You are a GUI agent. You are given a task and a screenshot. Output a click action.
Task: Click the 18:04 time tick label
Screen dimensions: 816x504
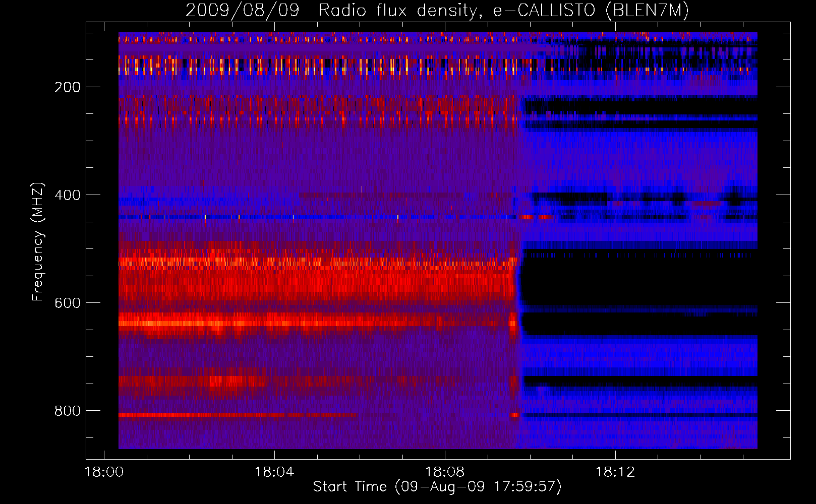[274, 472]
